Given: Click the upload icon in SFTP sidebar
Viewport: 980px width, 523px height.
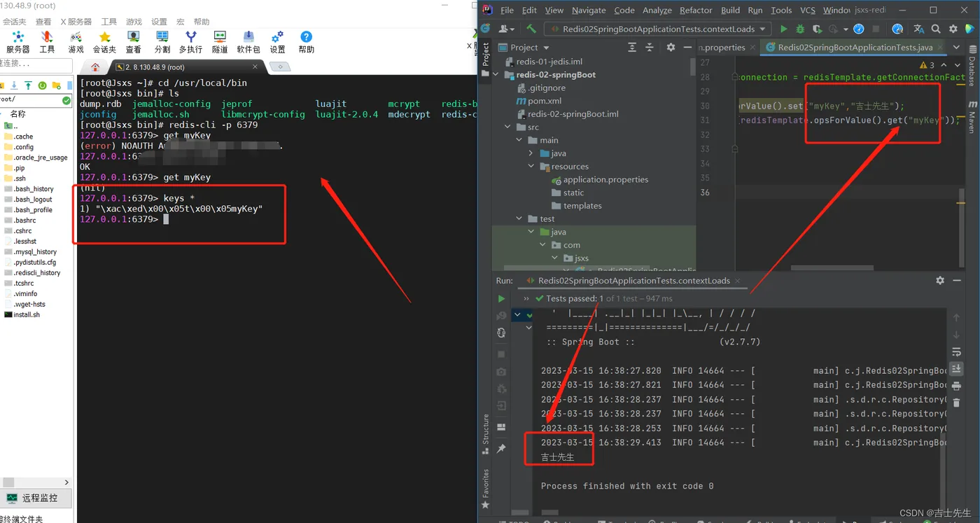Looking at the screenshot, I should [x=28, y=85].
